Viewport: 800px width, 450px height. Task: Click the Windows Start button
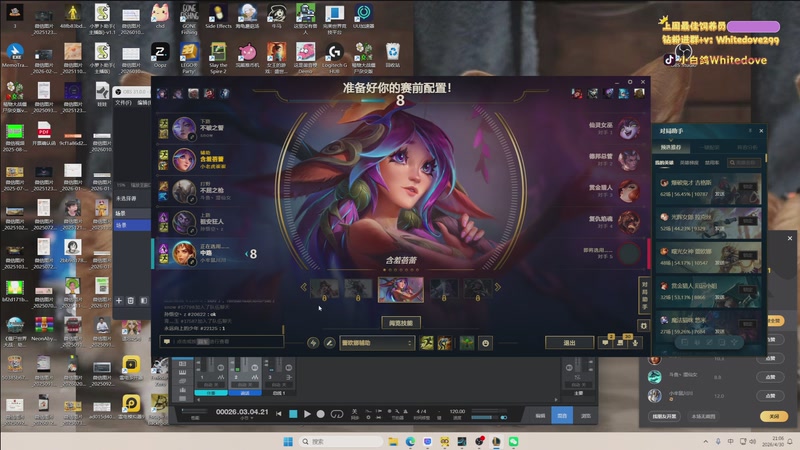[288, 441]
